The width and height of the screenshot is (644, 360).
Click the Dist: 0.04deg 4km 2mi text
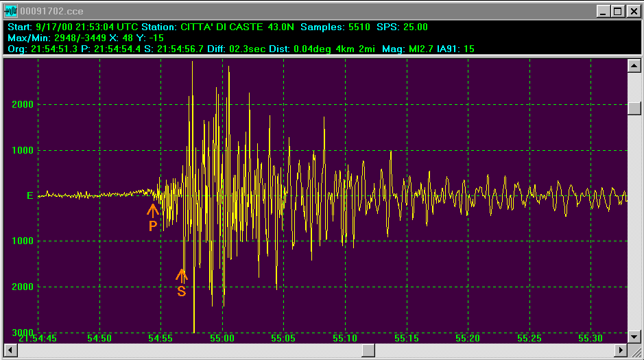pos(322,49)
